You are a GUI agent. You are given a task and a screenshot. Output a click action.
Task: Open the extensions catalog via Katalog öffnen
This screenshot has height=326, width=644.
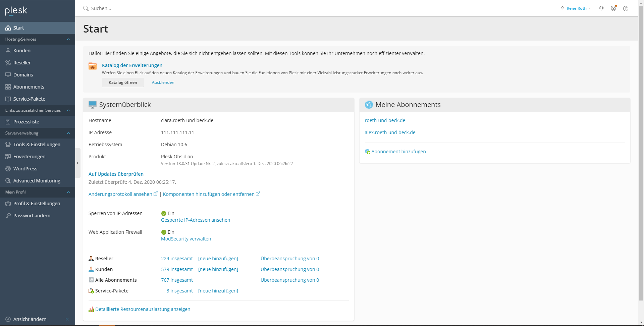tap(122, 82)
